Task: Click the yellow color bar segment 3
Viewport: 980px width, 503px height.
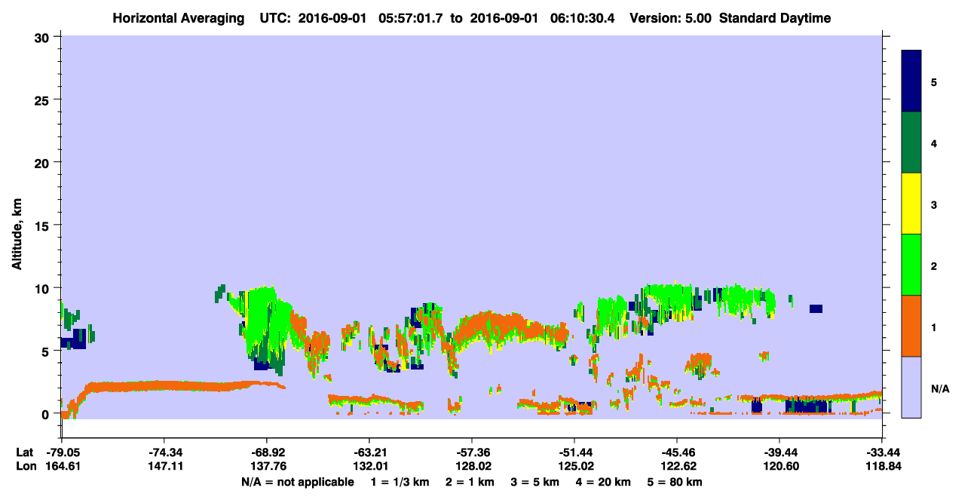Action: click(x=911, y=204)
